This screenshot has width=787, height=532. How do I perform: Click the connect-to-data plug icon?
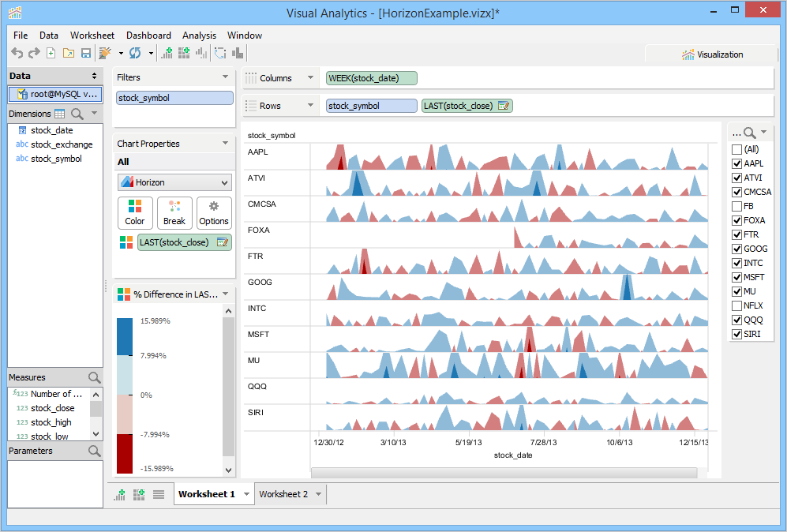[x=105, y=53]
